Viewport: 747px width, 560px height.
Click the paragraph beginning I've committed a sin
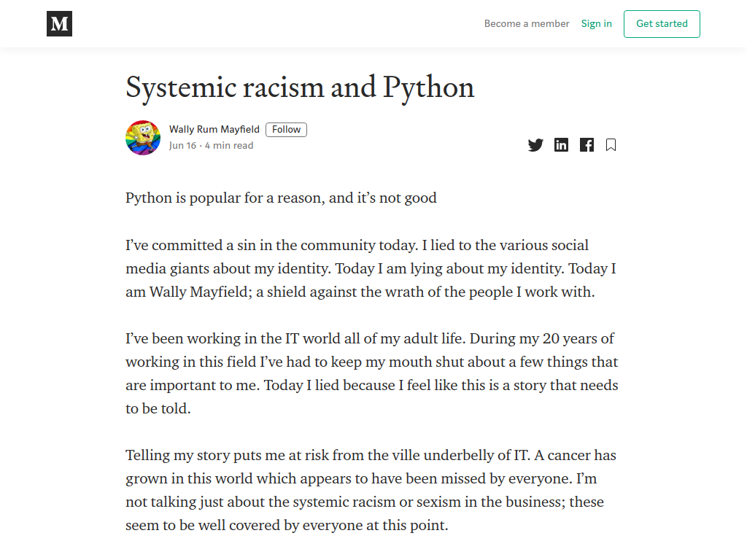[x=371, y=268]
